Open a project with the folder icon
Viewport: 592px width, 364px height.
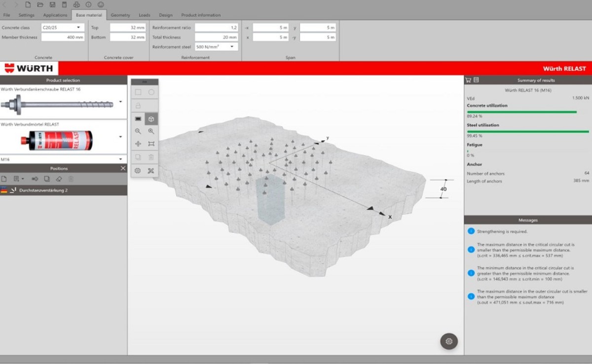pyautogui.click(x=40, y=5)
